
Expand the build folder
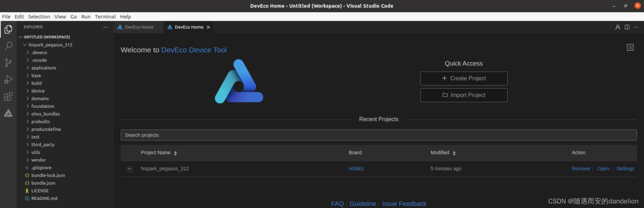36,83
